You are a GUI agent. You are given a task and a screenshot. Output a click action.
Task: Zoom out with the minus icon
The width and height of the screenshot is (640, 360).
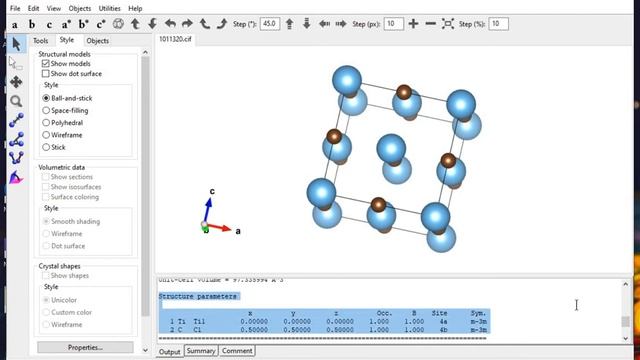tap(430, 24)
